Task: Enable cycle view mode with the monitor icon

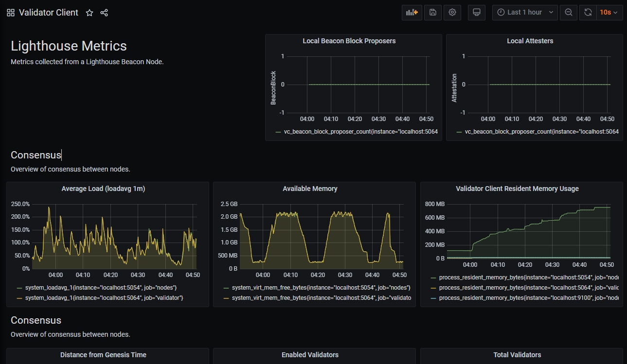Action: pyautogui.click(x=476, y=12)
